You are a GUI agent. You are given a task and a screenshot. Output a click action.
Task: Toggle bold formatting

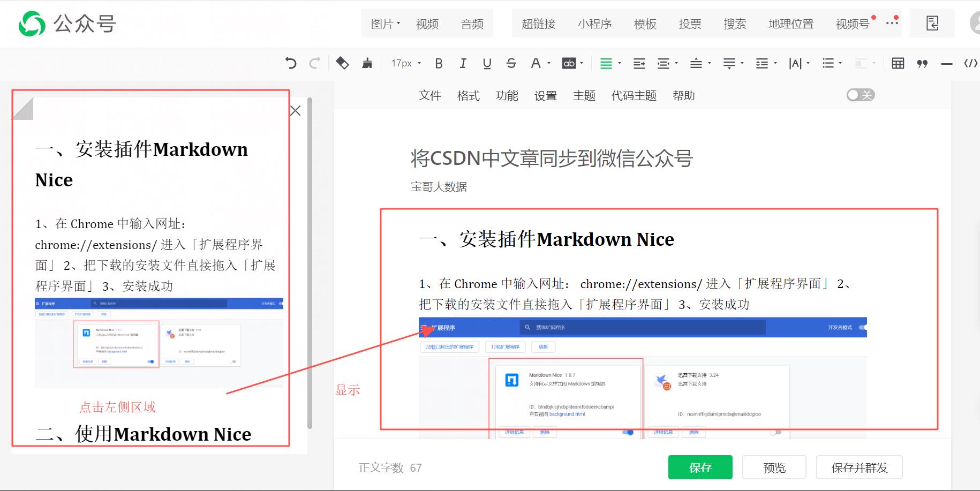click(x=439, y=63)
